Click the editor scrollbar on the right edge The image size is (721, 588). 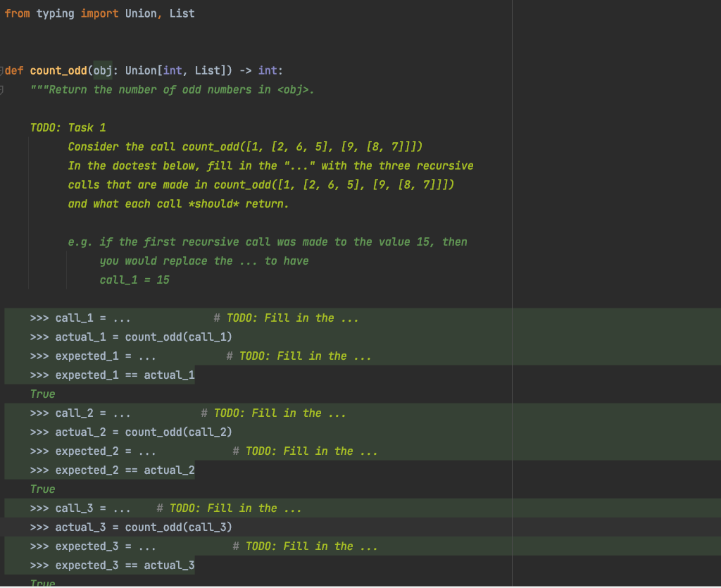[718, 282]
